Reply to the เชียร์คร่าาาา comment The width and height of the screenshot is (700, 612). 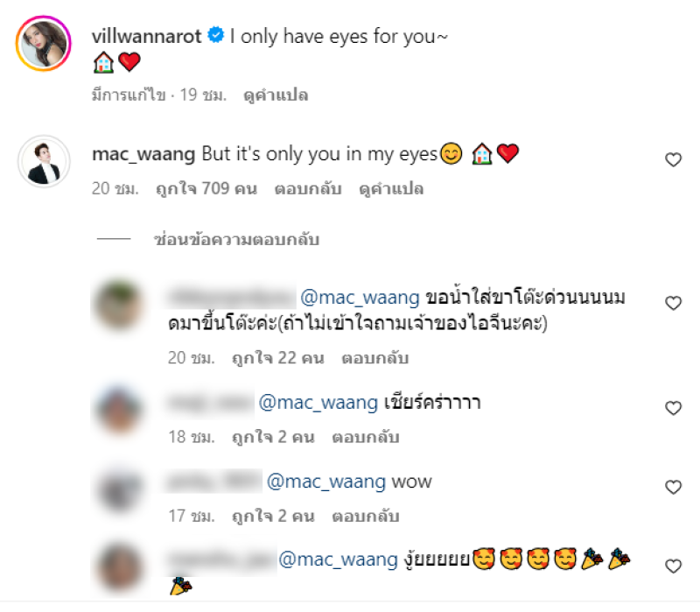coord(366,438)
